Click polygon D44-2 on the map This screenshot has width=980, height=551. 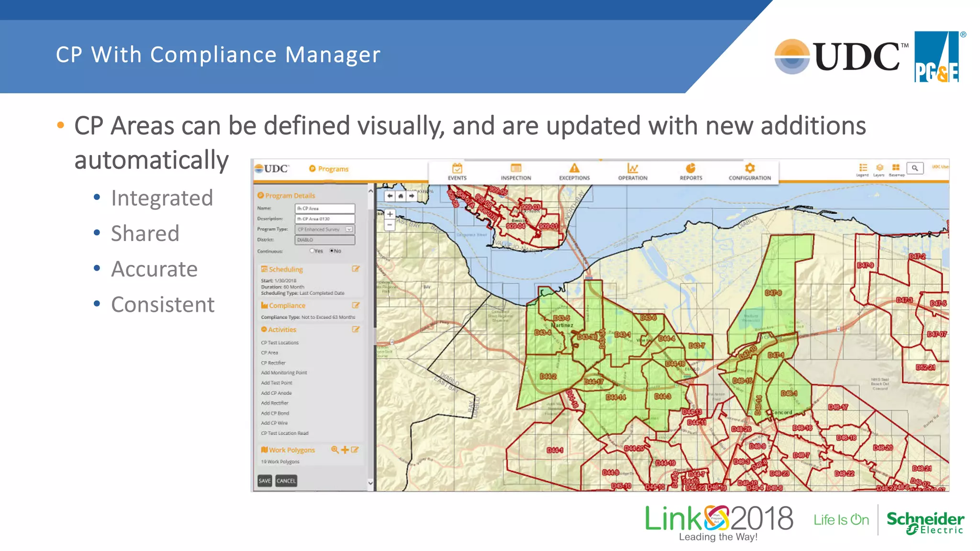pos(548,376)
